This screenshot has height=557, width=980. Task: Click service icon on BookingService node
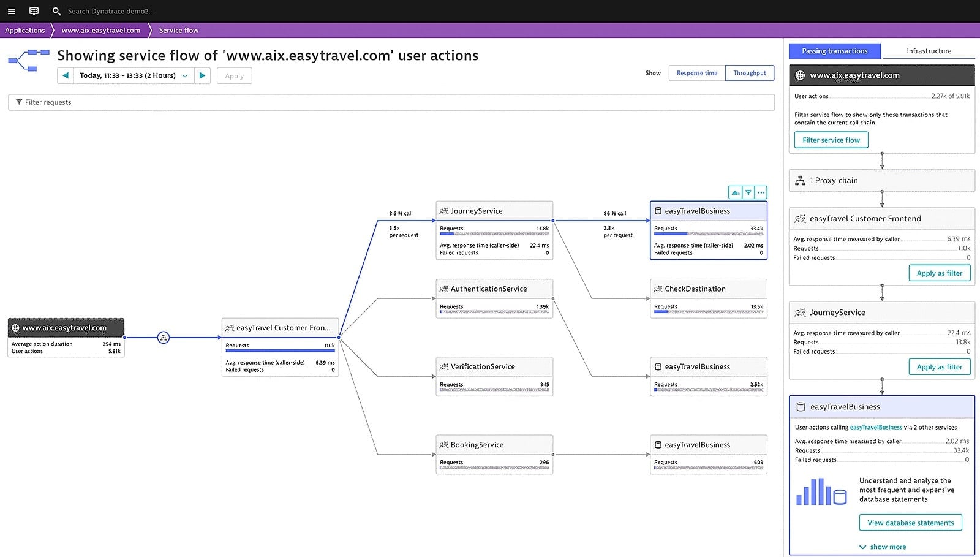click(444, 445)
